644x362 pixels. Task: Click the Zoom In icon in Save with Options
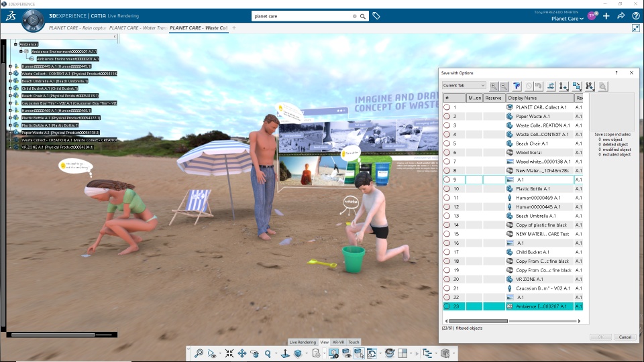[494, 86]
